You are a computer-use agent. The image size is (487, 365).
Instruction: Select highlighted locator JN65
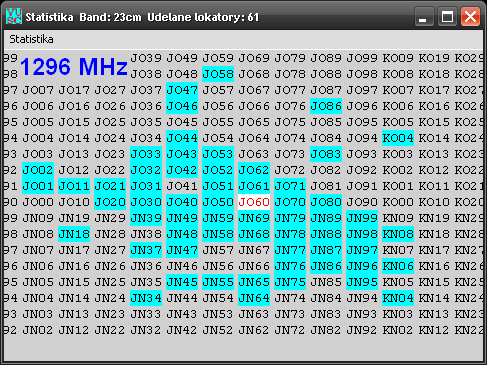tap(254, 282)
